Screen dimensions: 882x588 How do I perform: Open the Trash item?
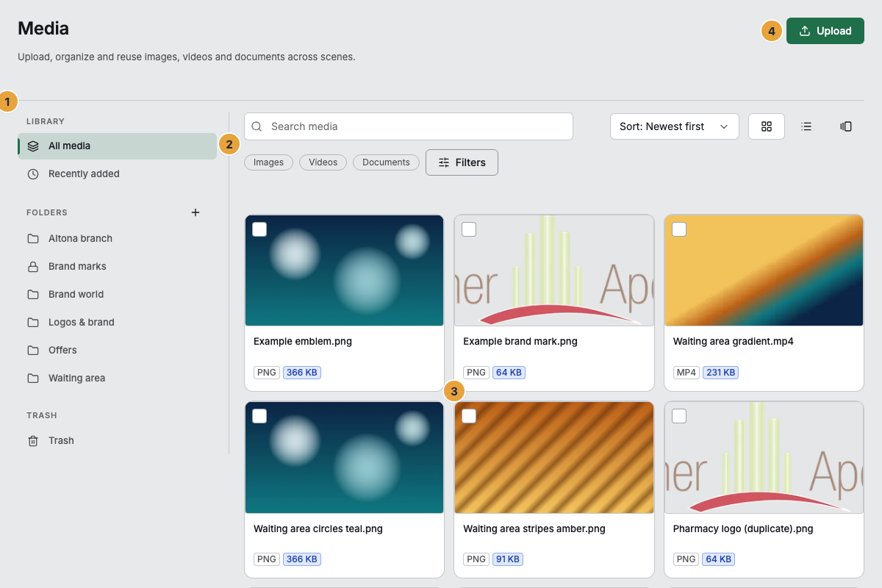[x=117, y=441]
